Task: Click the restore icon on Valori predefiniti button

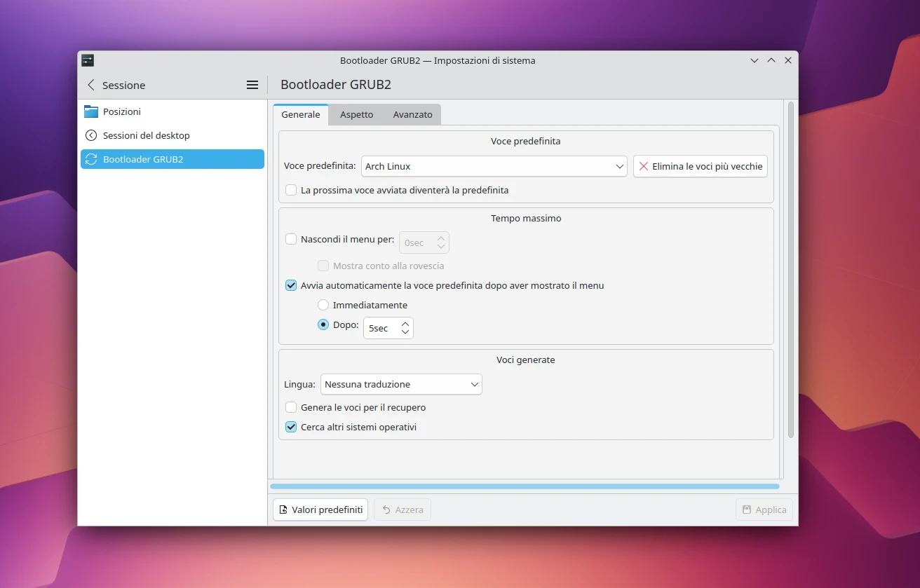Action: point(284,510)
